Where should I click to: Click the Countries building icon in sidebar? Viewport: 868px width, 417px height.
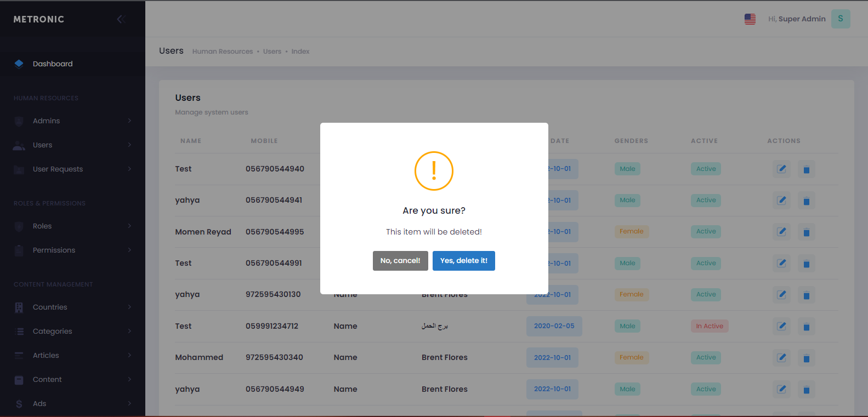tap(19, 307)
